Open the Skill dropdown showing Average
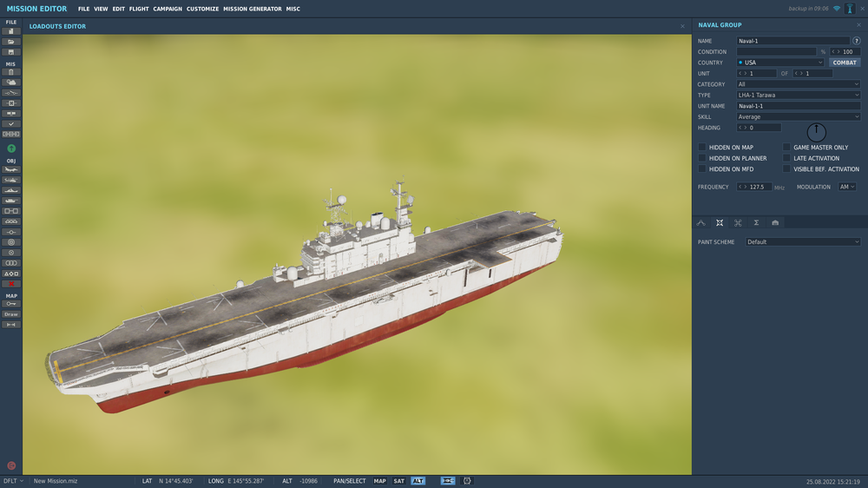 [x=799, y=117]
